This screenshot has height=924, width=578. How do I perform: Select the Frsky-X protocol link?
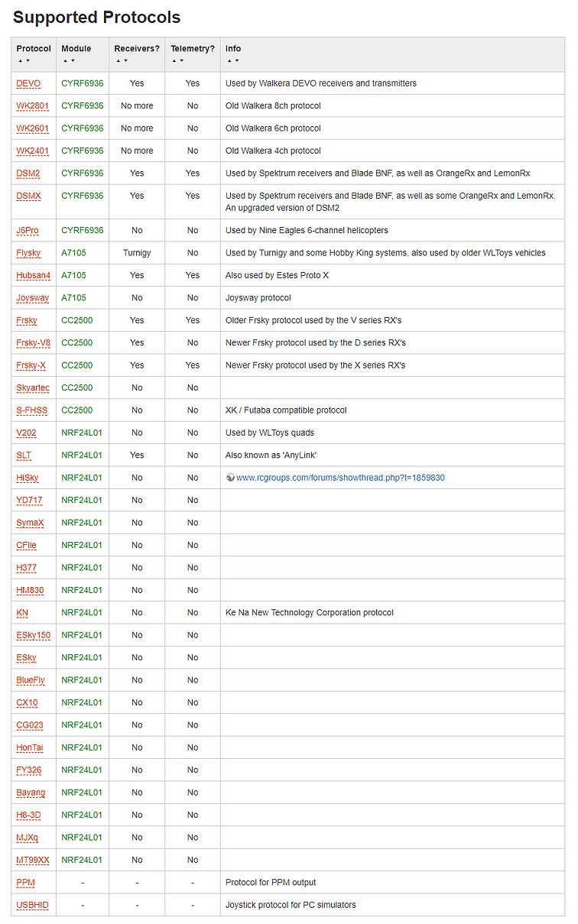click(x=31, y=365)
